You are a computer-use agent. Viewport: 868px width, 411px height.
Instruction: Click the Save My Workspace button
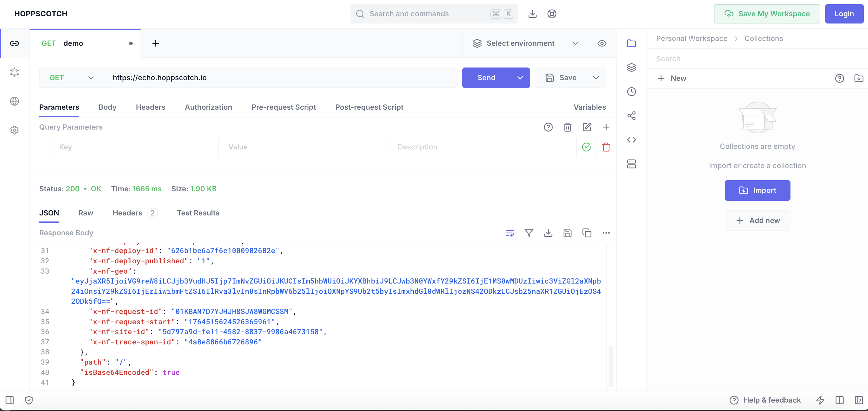point(767,14)
